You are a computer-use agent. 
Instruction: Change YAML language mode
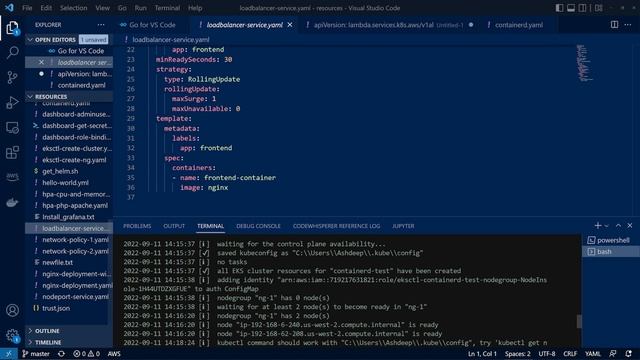(593, 354)
